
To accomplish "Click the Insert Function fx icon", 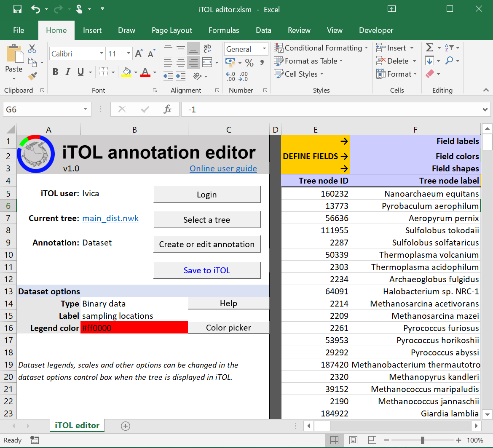I will [x=168, y=109].
